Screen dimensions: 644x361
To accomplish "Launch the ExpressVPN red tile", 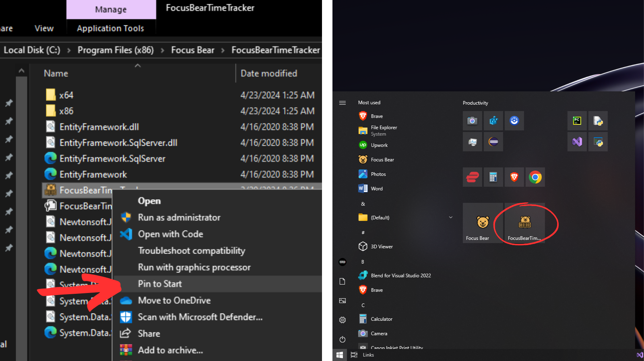I will (x=472, y=177).
